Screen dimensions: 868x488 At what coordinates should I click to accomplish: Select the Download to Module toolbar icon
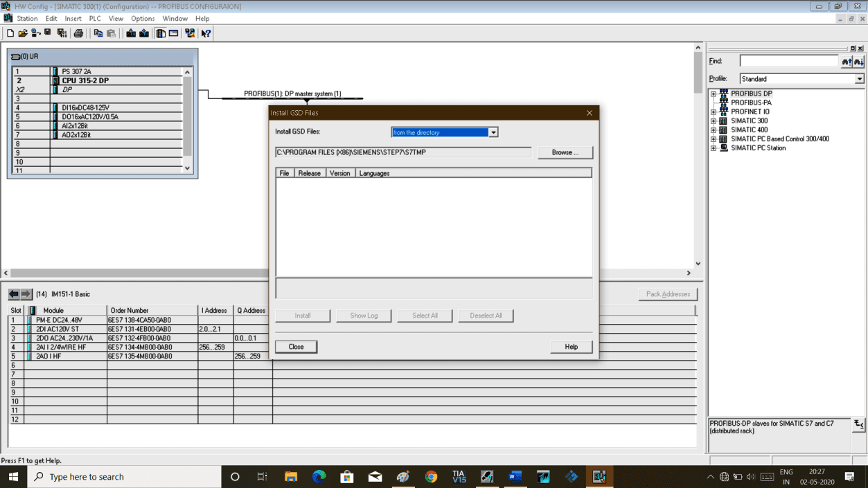point(130,33)
